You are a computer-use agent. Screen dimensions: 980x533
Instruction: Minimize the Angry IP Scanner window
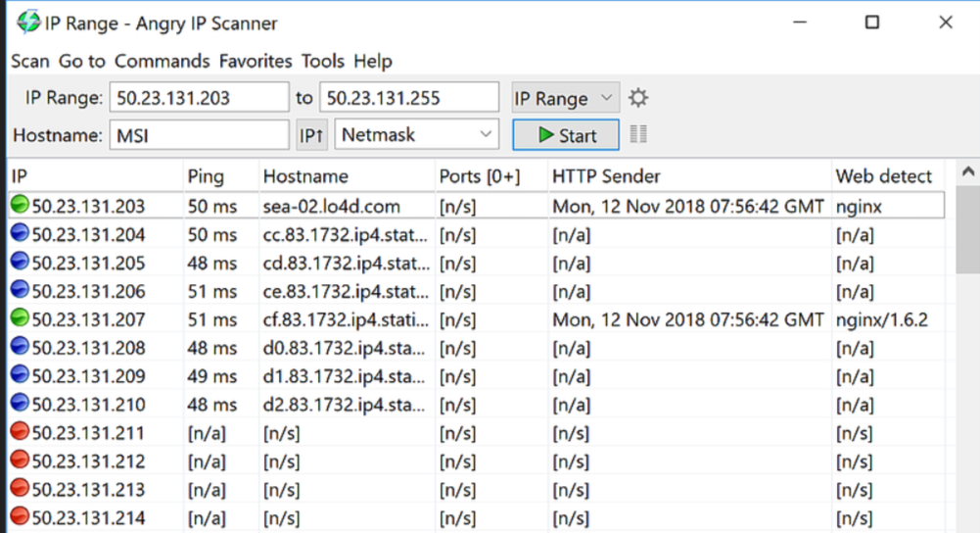800,23
